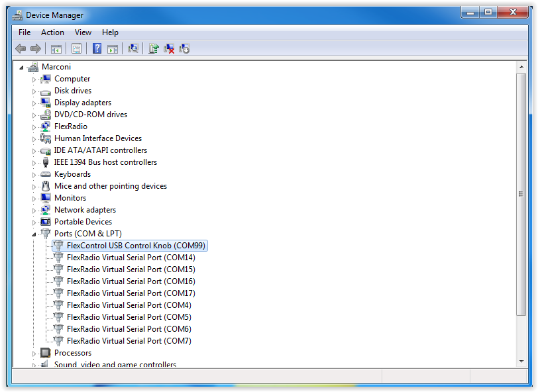Open the File menu

tap(25, 32)
